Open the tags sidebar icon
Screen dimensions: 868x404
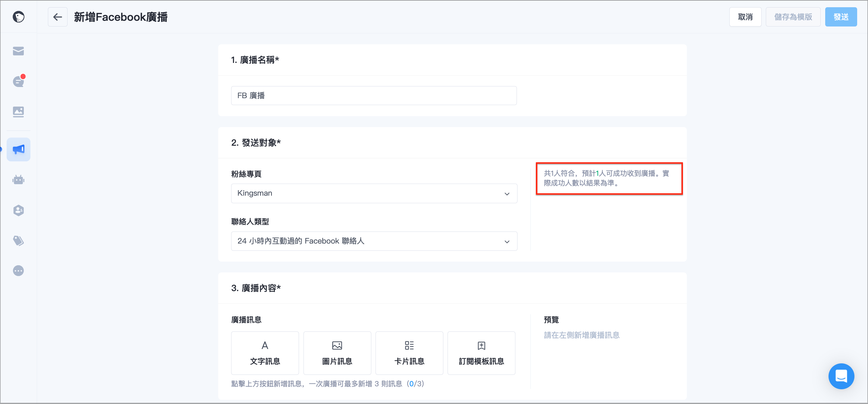[x=18, y=240]
